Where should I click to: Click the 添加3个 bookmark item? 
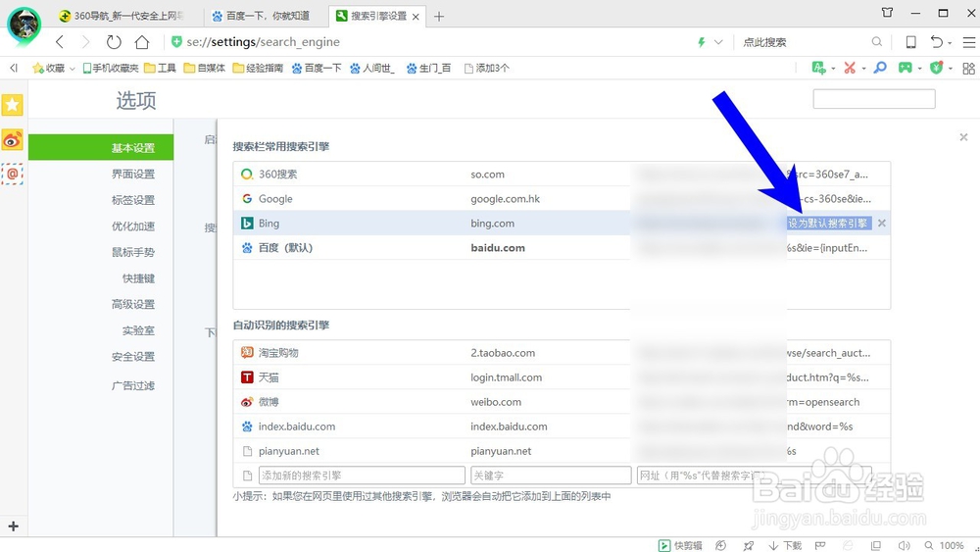[487, 68]
